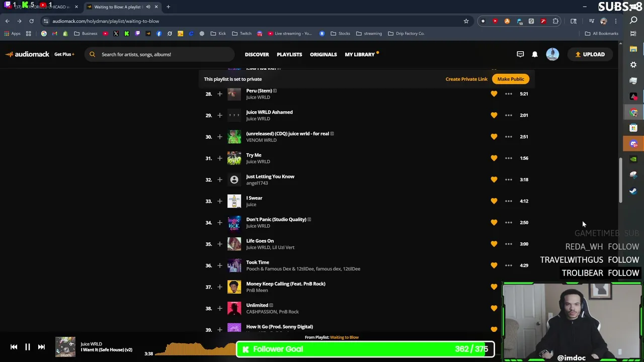The height and width of the screenshot is (362, 644).
Task: Toggle heart on Just Letting You Know
Action: pyautogui.click(x=494, y=179)
